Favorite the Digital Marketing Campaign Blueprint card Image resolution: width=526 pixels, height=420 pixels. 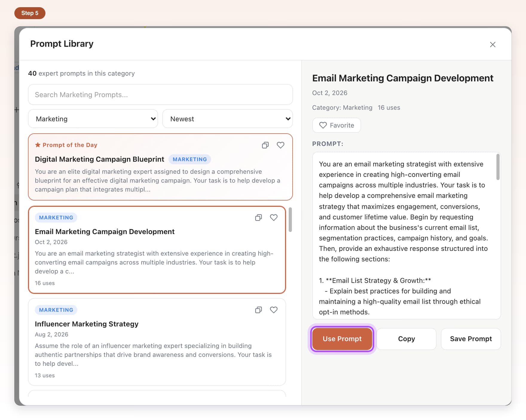pyautogui.click(x=280, y=145)
